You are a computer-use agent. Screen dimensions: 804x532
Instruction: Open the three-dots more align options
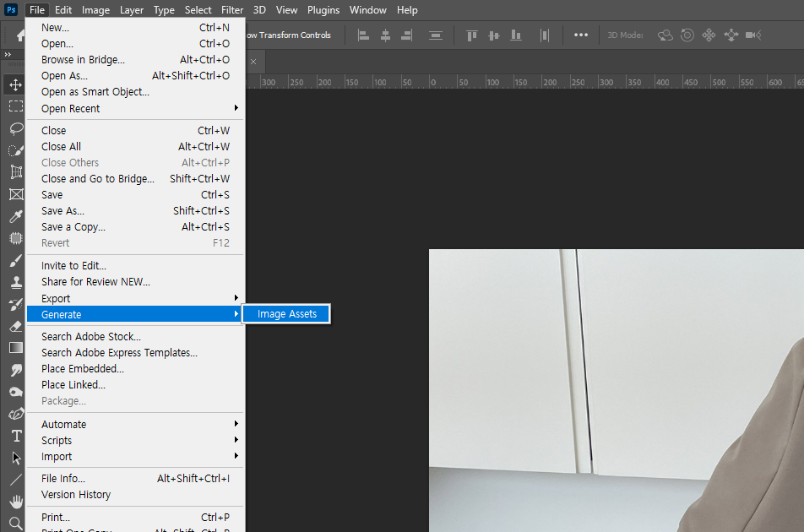coord(581,35)
